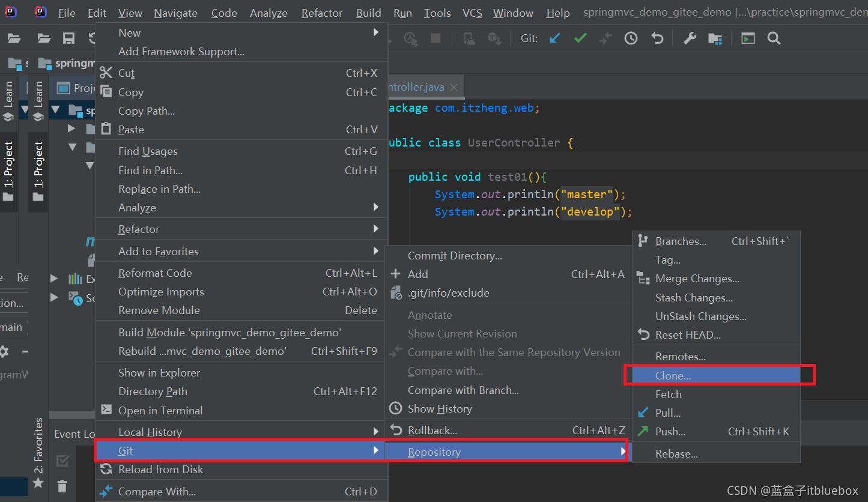Choose Build Module 'springmvc_demo_gitee_demo'
The width and height of the screenshot is (868, 502).
click(x=241, y=333)
